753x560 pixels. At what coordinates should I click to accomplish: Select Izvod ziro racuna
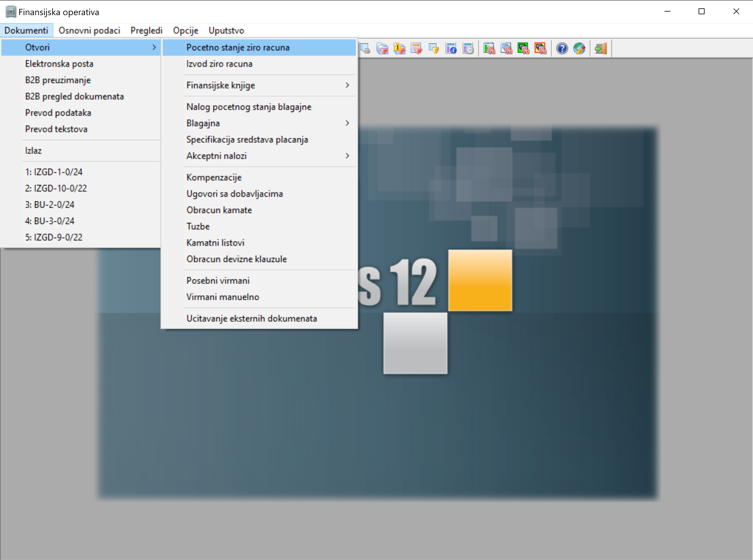219,64
